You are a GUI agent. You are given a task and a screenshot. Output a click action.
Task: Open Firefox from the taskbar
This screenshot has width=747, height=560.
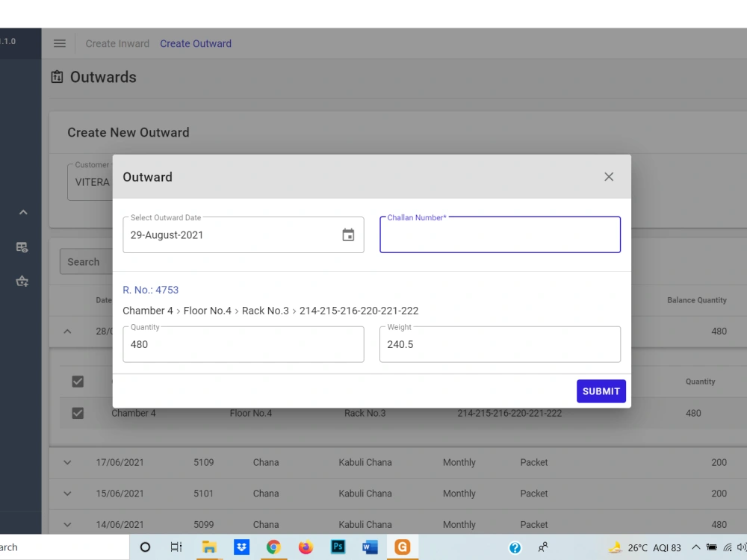pyautogui.click(x=306, y=547)
